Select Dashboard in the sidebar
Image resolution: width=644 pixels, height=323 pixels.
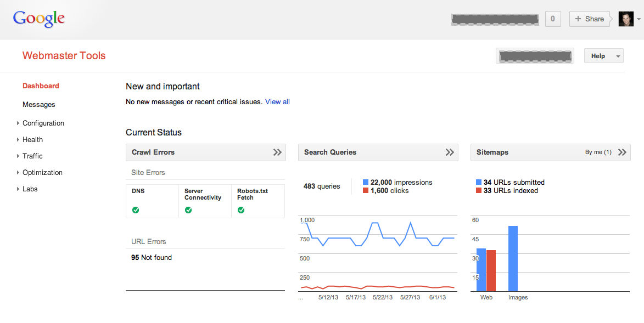coord(41,86)
